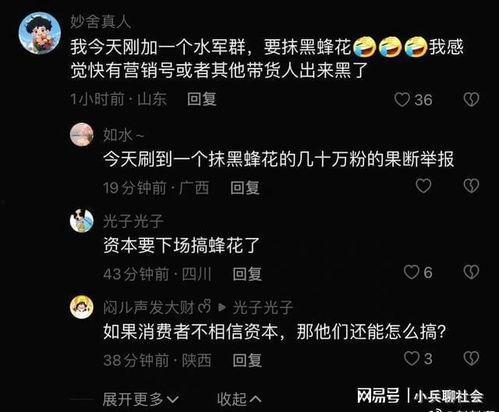Open 妙舍真人's profile avatar
Screen dimensions: 499x412
40,33
